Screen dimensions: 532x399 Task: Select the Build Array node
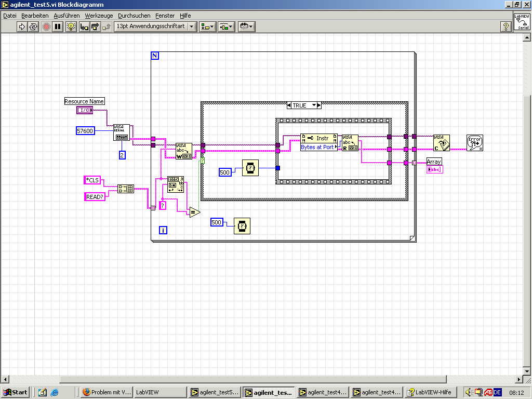[x=125, y=189]
